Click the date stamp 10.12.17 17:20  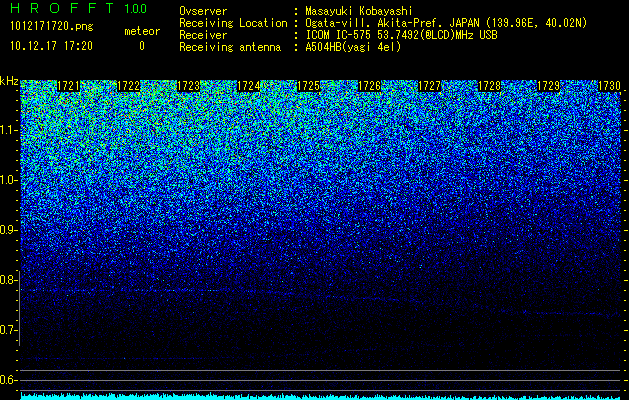[51, 46]
